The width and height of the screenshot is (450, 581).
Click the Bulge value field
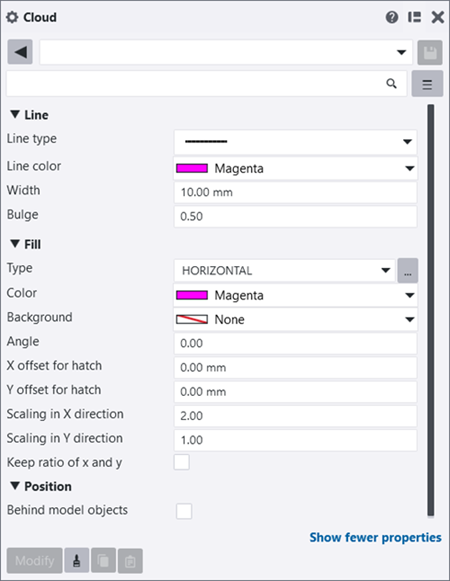[295, 216]
